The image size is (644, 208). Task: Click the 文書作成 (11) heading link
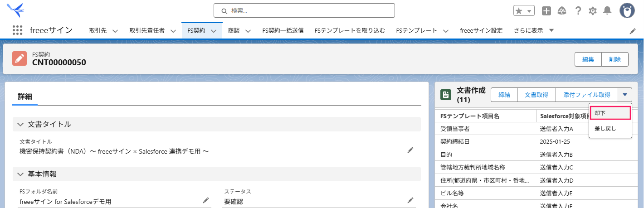tap(471, 94)
